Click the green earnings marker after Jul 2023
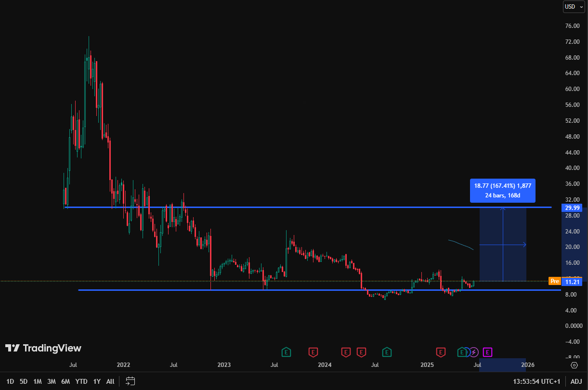 286,352
